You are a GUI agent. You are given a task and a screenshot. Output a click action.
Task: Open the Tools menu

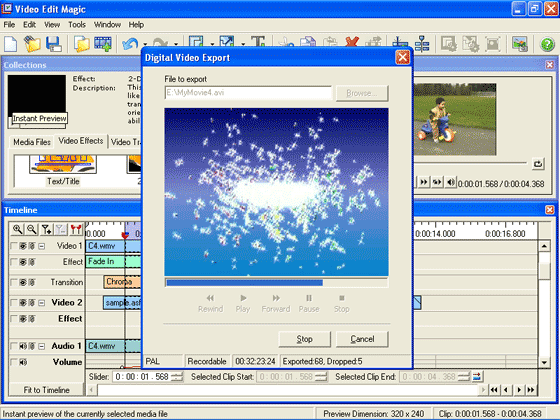pyautogui.click(x=77, y=25)
